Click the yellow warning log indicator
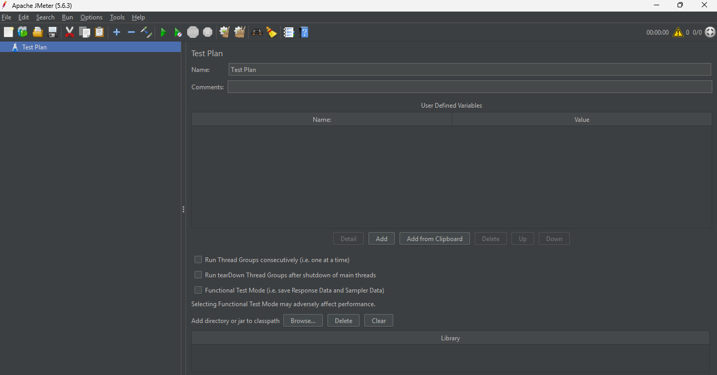 [x=678, y=32]
